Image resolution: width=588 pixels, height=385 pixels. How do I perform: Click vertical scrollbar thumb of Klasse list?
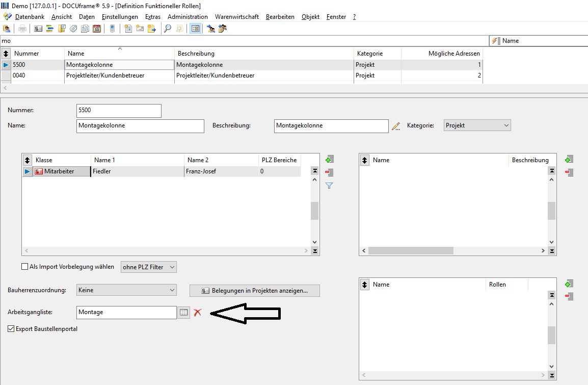tap(314, 211)
